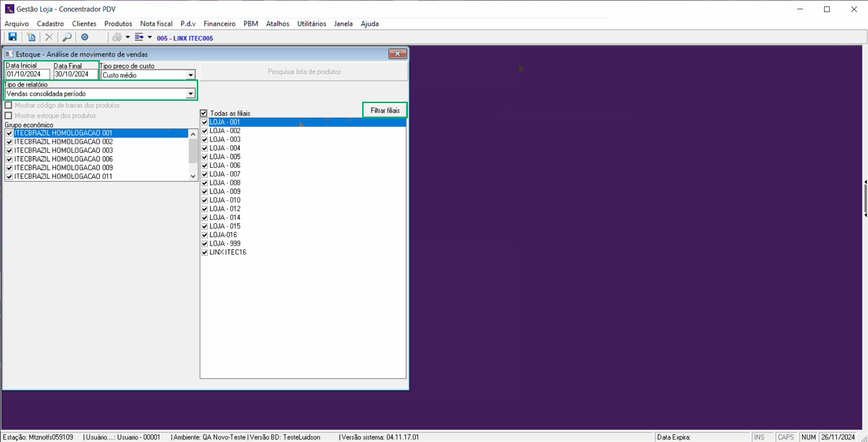Expand the Tipo preço de custo dropdown
The height and width of the screenshot is (442, 868).
[x=190, y=75]
